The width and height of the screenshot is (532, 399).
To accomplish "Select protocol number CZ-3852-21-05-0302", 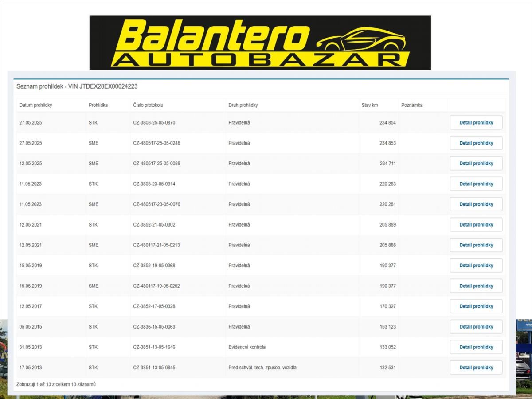I will tap(154, 224).
